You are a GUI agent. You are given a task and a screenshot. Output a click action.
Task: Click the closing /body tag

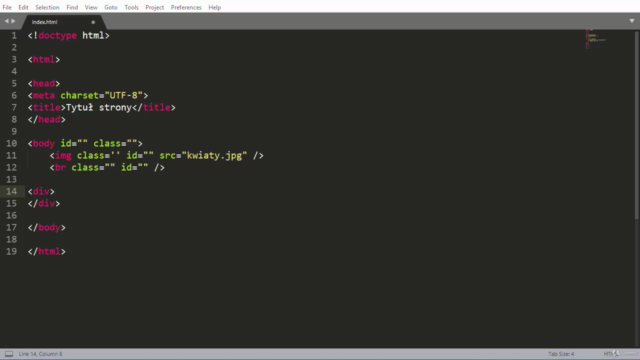(x=47, y=227)
